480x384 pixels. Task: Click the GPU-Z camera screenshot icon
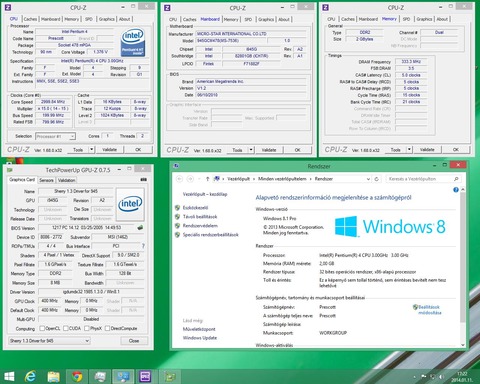click(144, 180)
